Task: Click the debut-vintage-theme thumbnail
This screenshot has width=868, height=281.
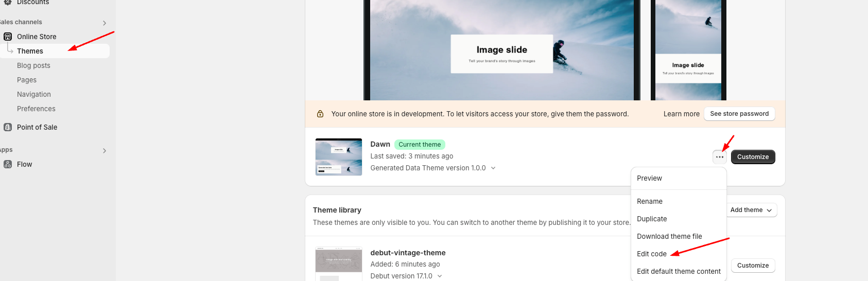Action: coord(339,264)
